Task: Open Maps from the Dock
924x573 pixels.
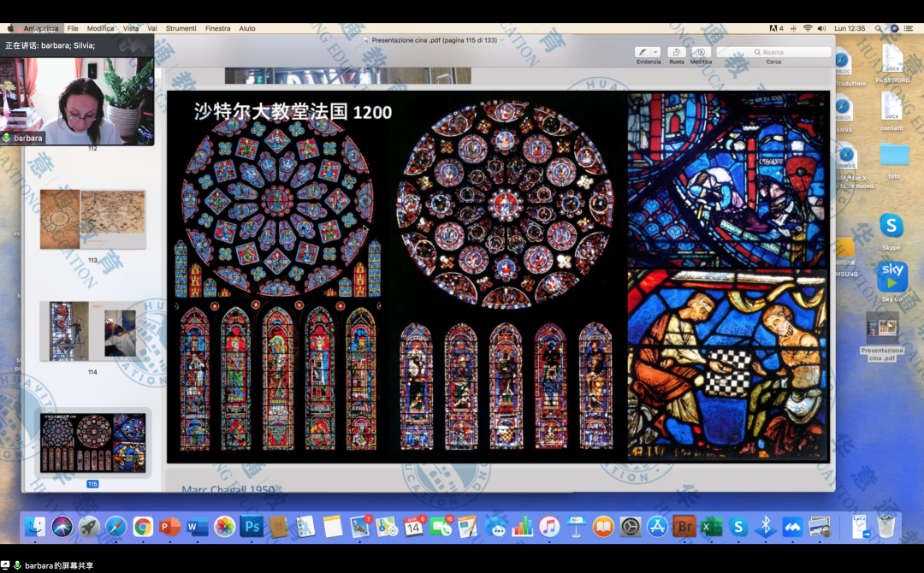Action: tap(387, 527)
